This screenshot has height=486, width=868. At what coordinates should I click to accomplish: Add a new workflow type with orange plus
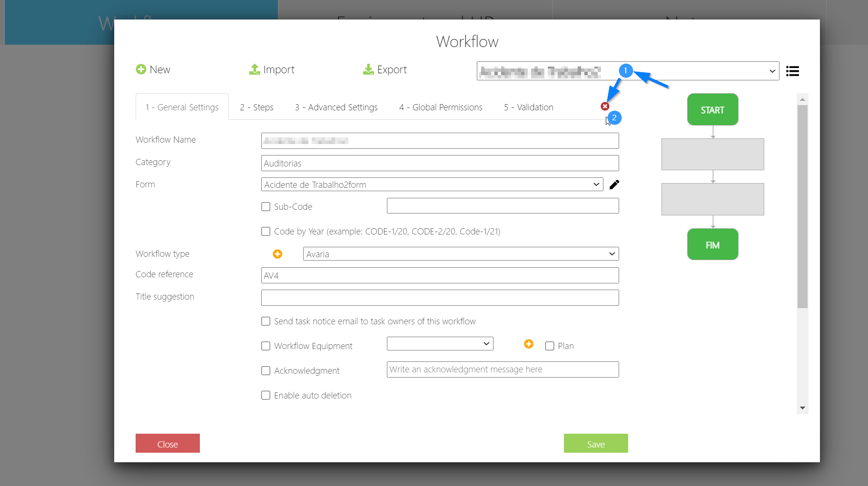coord(277,254)
